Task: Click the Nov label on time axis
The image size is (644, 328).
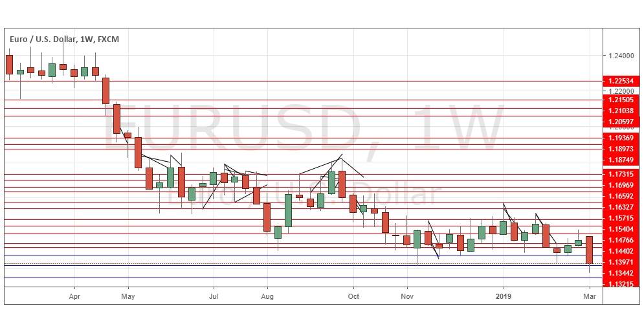Action: pyautogui.click(x=407, y=296)
